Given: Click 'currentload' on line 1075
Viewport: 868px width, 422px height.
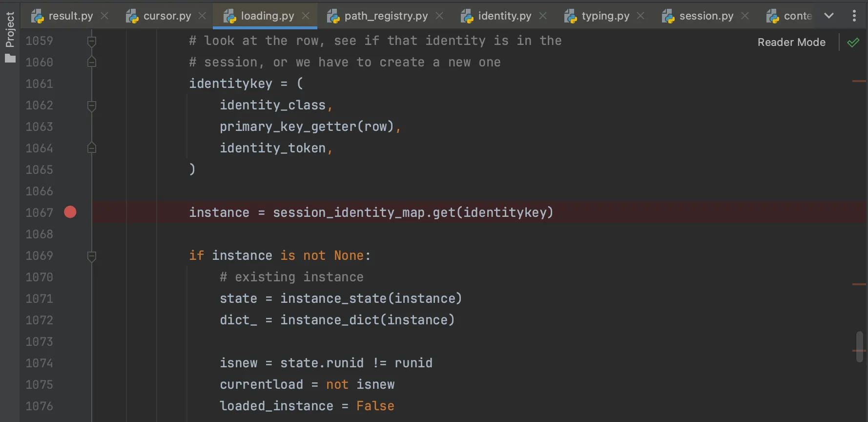Looking at the screenshot, I should [x=261, y=385].
